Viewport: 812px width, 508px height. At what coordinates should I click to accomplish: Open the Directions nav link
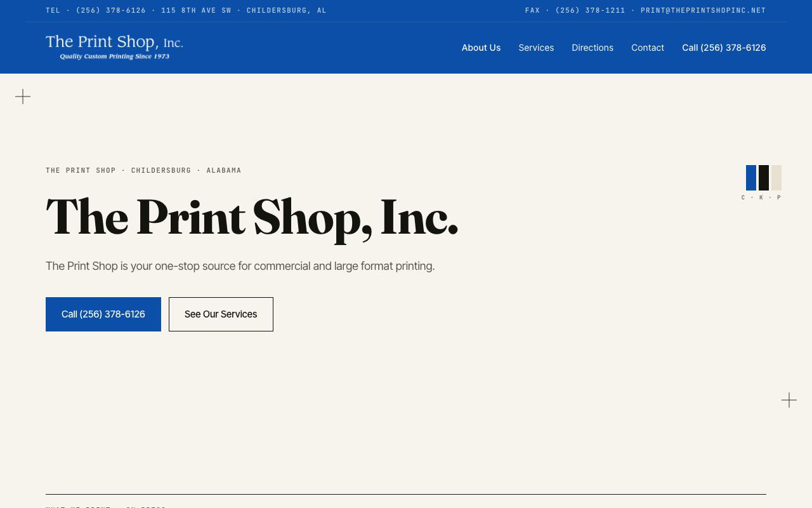(x=593, y=48)
